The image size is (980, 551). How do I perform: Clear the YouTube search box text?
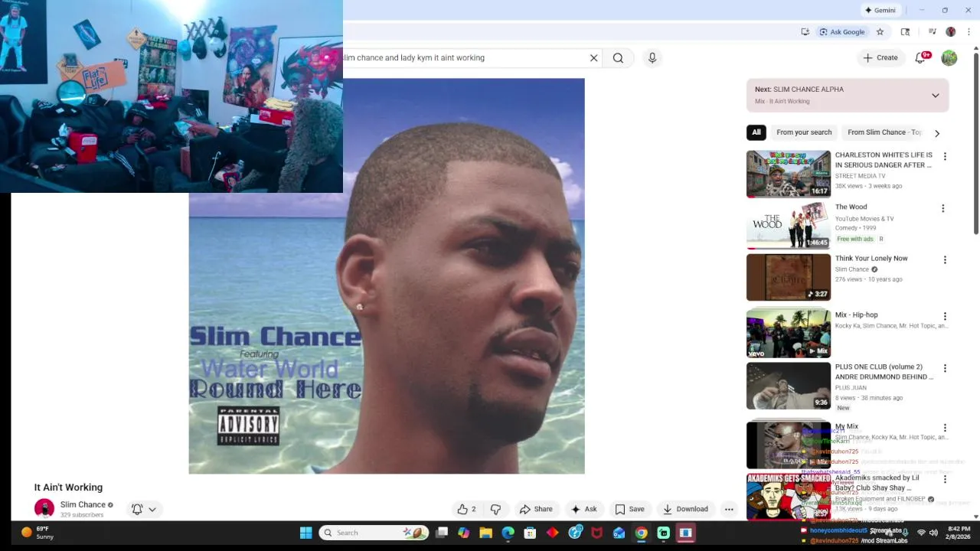click(593, 57)
